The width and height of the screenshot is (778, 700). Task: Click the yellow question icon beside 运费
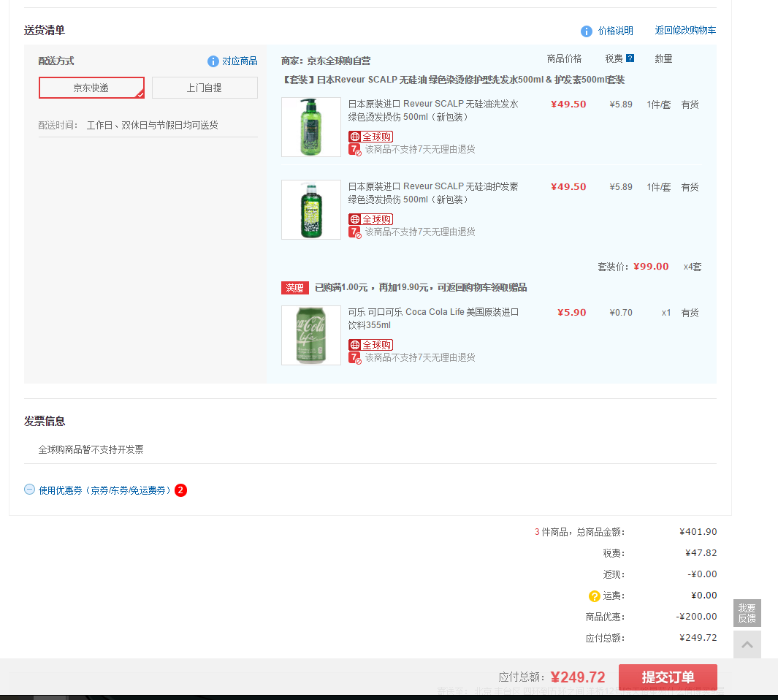click(594, 596)
